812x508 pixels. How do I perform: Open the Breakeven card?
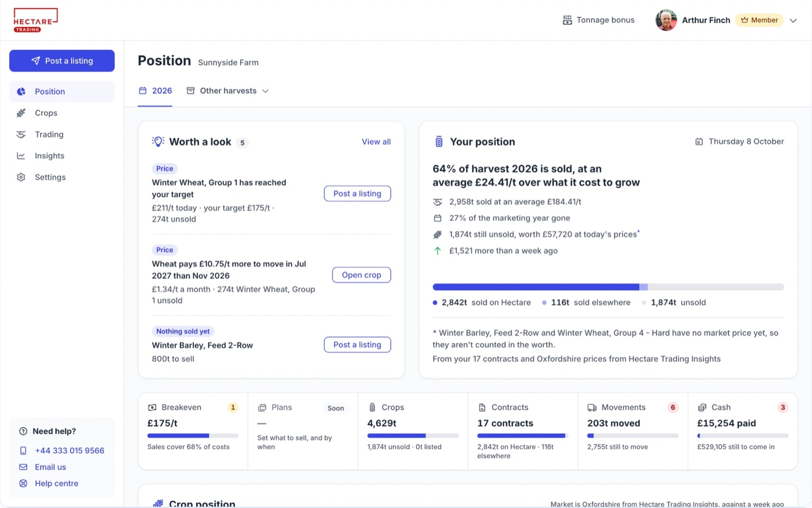pos(193,431)
